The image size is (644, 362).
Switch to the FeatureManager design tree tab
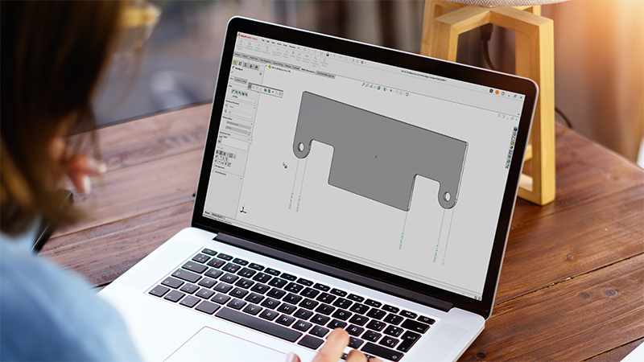tap(234, 63)
